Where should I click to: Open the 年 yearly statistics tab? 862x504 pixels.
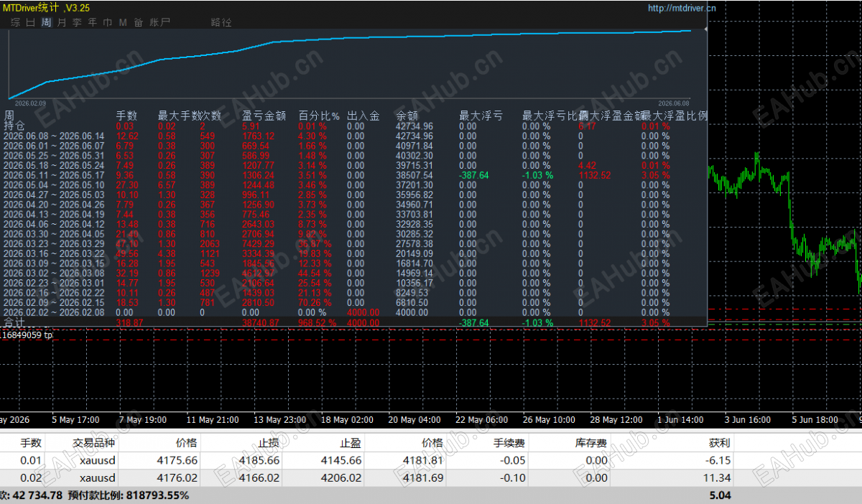[92, 22]
